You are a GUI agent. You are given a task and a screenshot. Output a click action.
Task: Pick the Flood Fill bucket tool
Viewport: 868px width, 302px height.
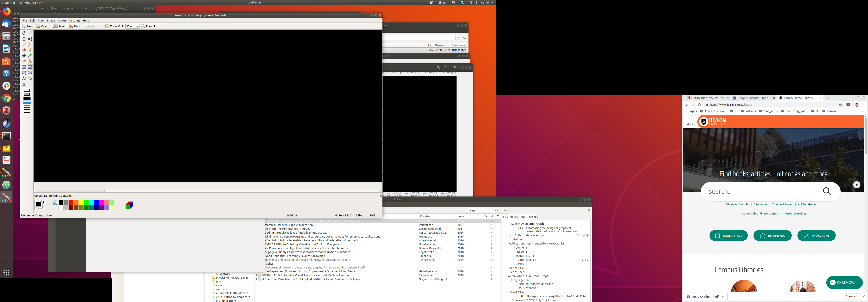(x=24, y=56)
